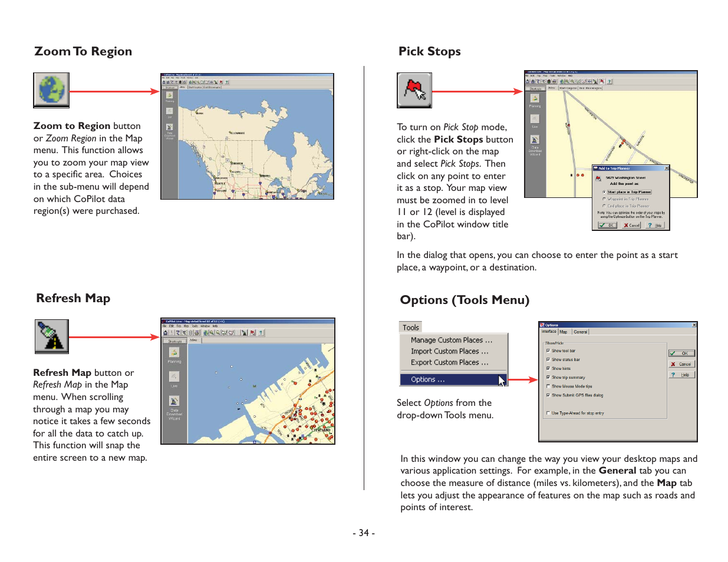Open File menu in Refresh Map screenshot menubar

pyautogui.click(x=164, y=326)
